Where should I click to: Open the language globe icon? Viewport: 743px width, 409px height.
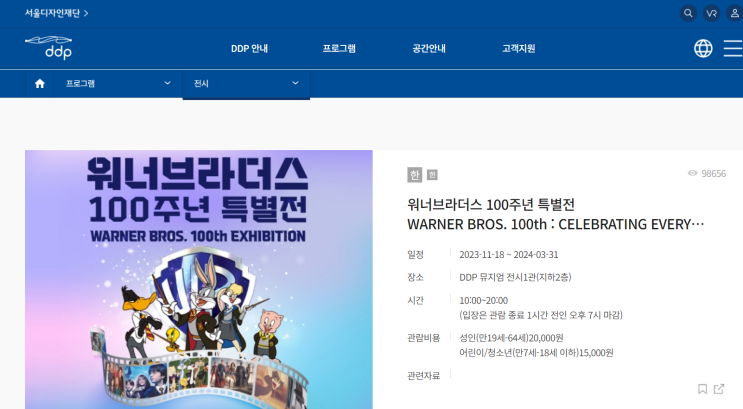[x=703, y=48]
